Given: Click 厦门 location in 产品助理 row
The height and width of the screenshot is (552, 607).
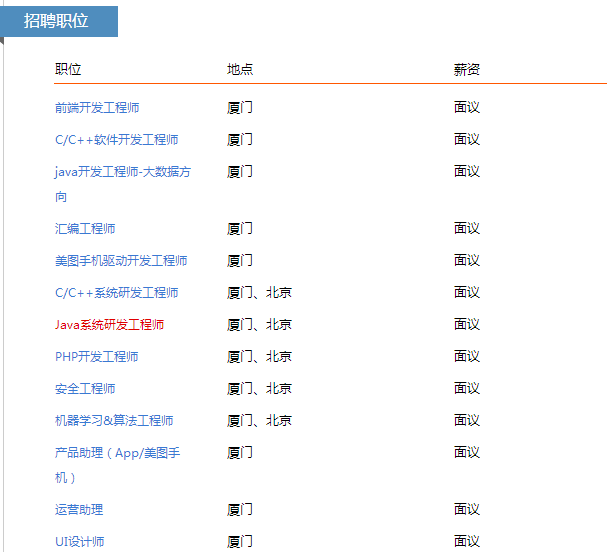Looking at the screenshot, I should click(x=240, y=452).
